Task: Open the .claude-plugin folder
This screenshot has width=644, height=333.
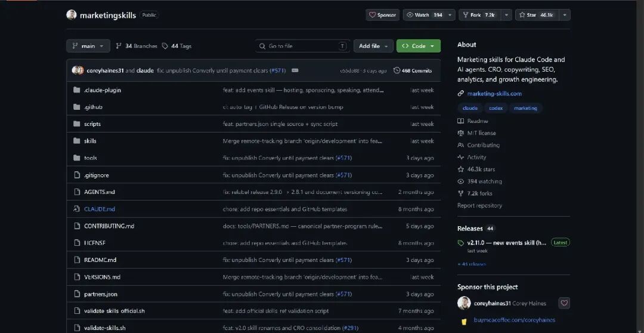Action: [x=103, y=90]
